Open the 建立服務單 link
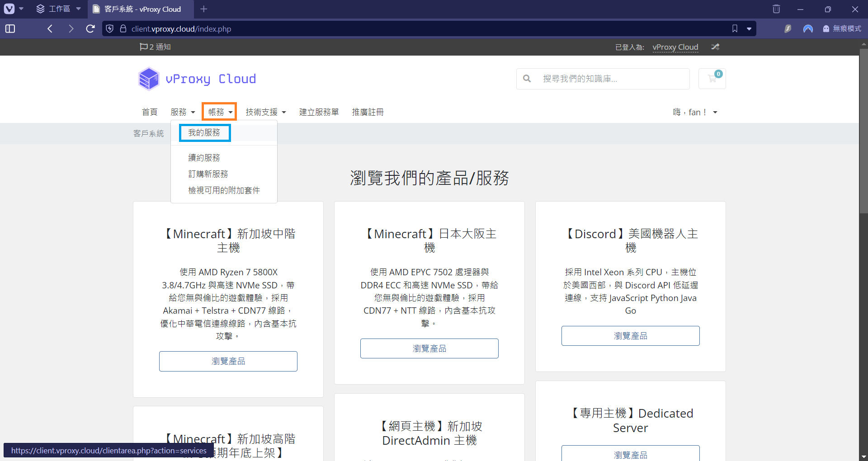 [319, 112]
